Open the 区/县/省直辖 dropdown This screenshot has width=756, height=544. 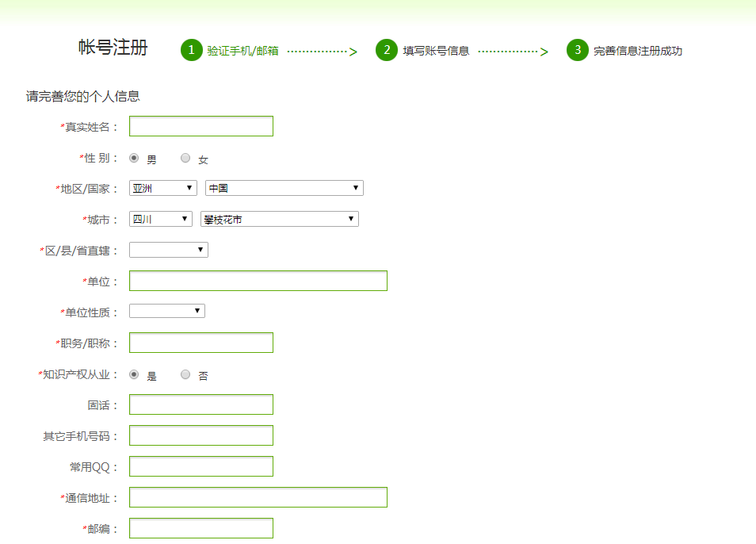pos(168,250)
